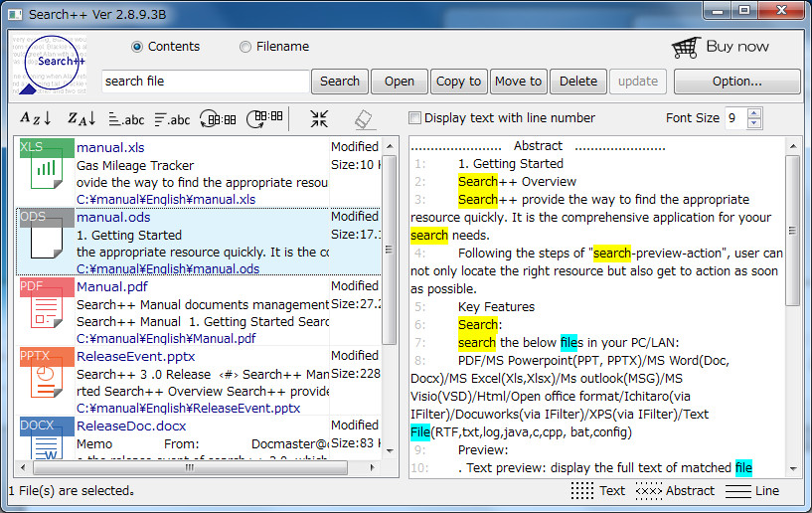The width and height of the screenshot is (812, 513).
Task: Sort results descending Z to A
Action: [81, 118]
